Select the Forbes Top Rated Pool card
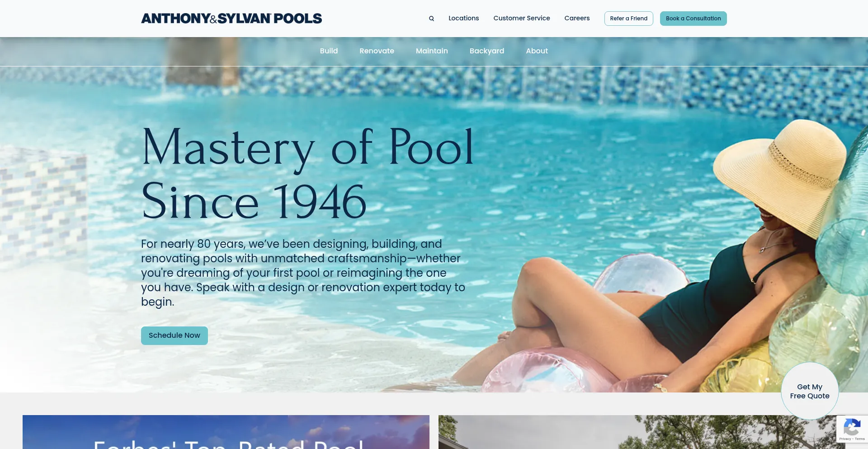Image resolution: width=868 pixels, height=449 pixels. click(x=226, y=432)
